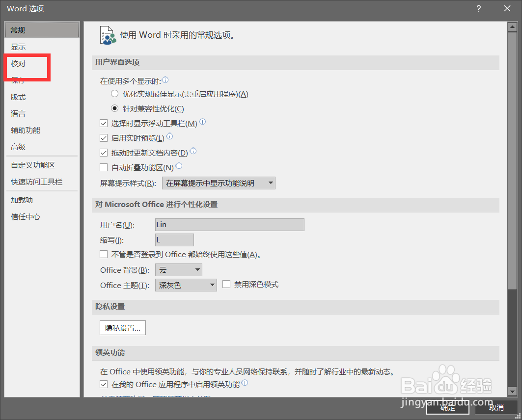
Task: Open 快速访问工具栏 category
Action: click(x=42, y=182)
